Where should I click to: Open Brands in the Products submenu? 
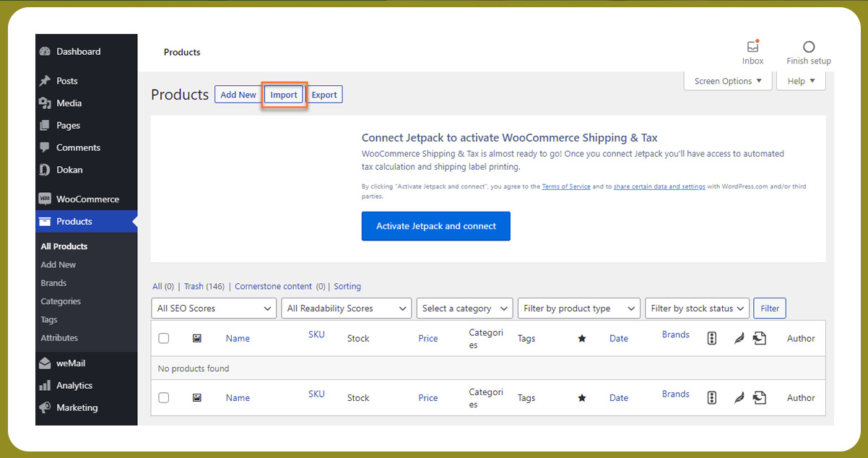53,283
